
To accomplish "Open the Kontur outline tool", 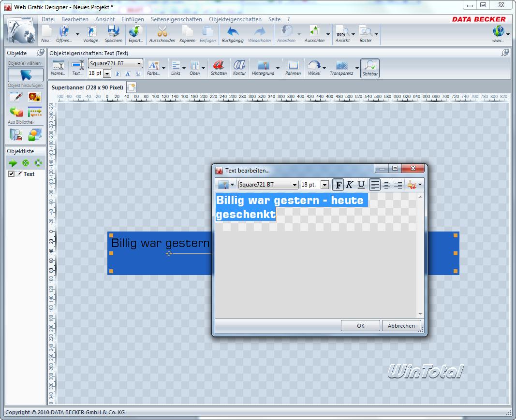I will click(239, 65).
